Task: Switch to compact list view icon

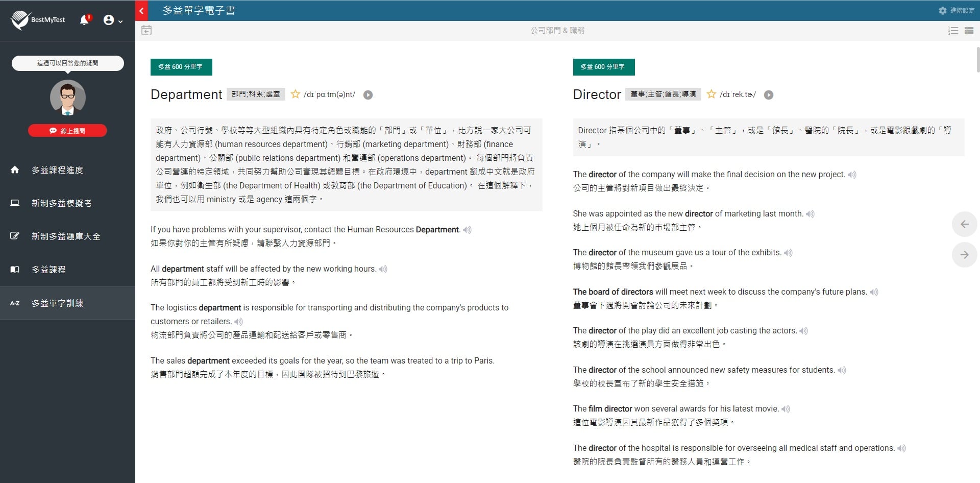Action: pos(969,31)
